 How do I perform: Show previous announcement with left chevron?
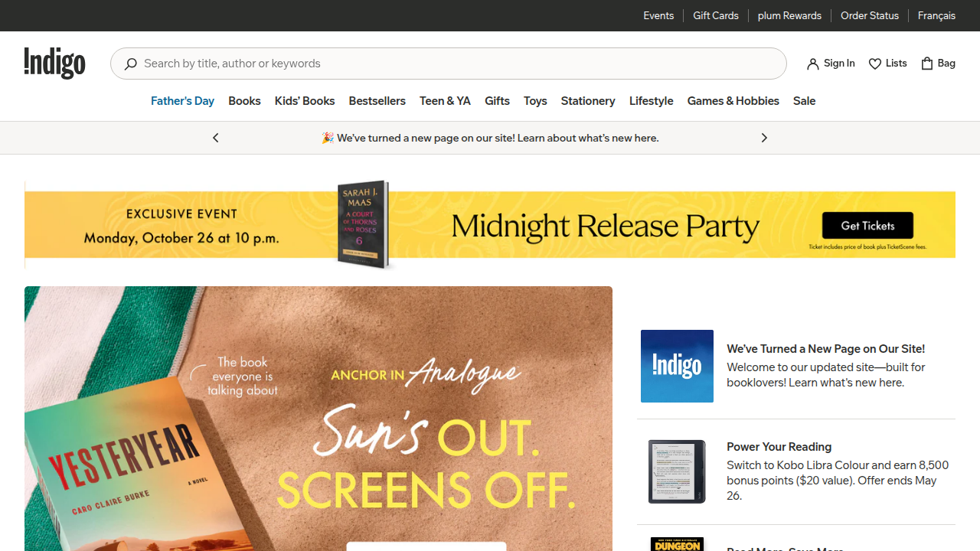(x=216, y=138)
